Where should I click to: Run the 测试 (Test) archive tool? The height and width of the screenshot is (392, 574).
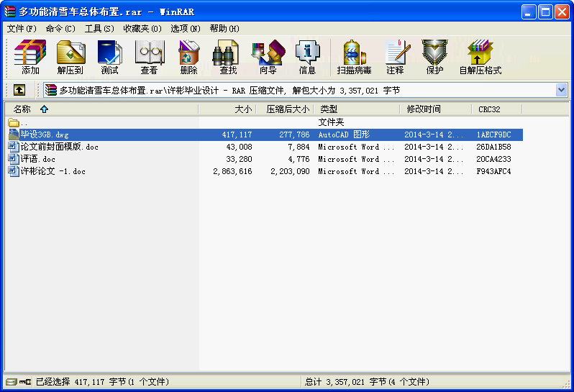[109, 58]
